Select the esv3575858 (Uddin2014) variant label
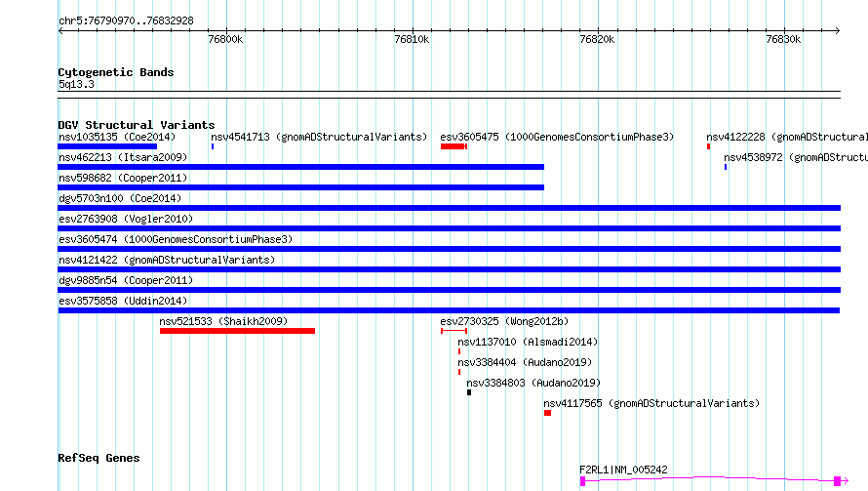The image size is (868, 491). (123, 301)
